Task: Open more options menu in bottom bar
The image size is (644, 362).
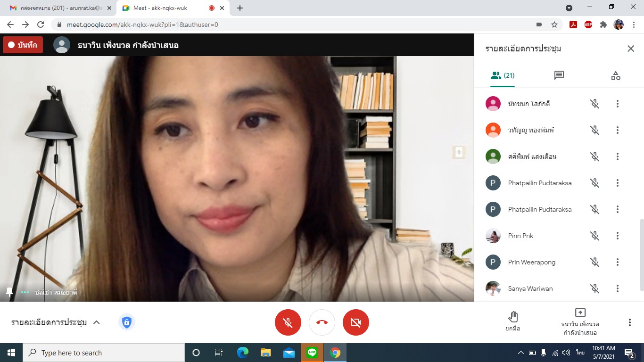Action: pyautogui.click(x=629, y=322)
